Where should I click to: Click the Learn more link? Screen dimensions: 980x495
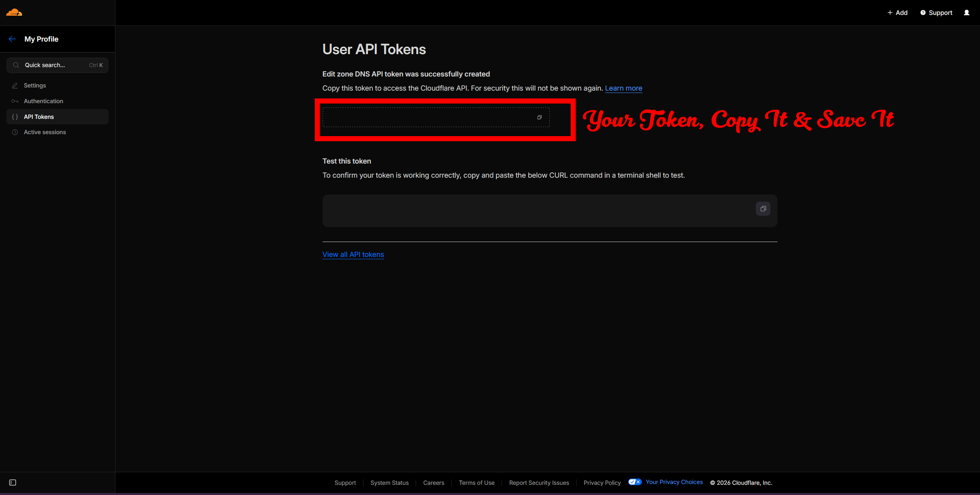pyautogui.click(x=623, y=88)
